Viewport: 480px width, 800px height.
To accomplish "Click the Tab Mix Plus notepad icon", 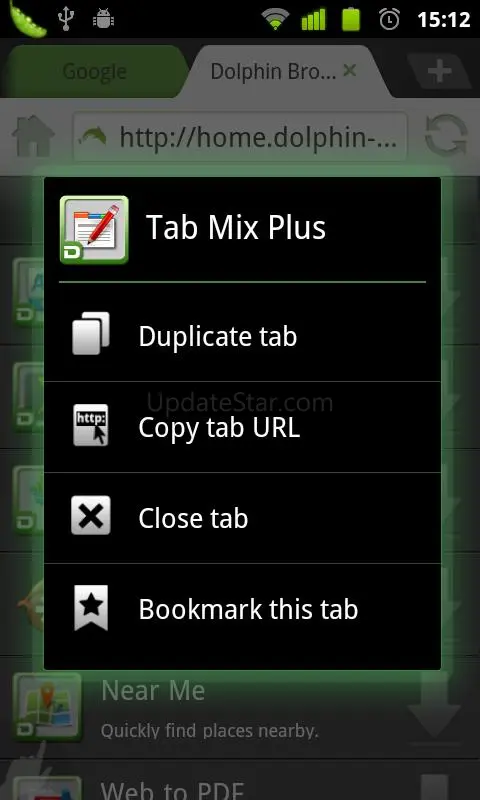I will click(x=94, y=230).
